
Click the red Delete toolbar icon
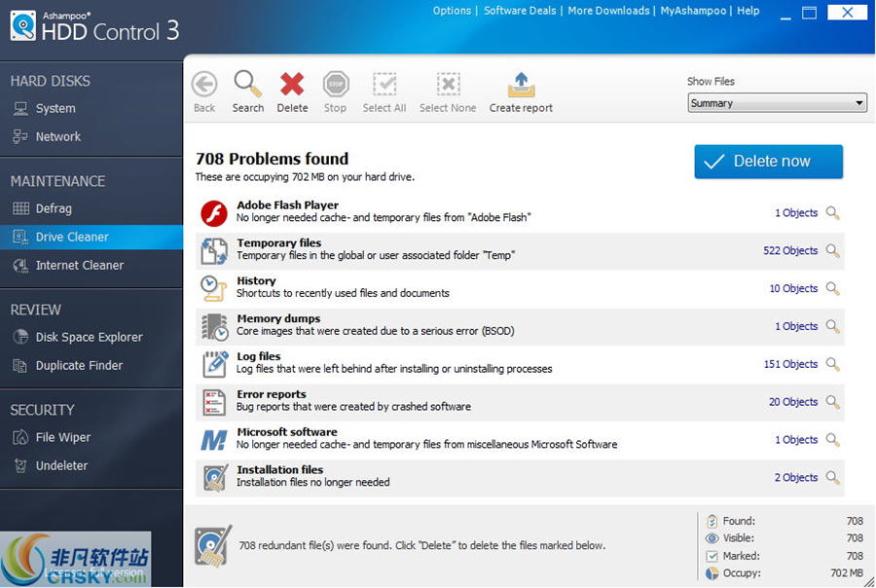[292, 91]
